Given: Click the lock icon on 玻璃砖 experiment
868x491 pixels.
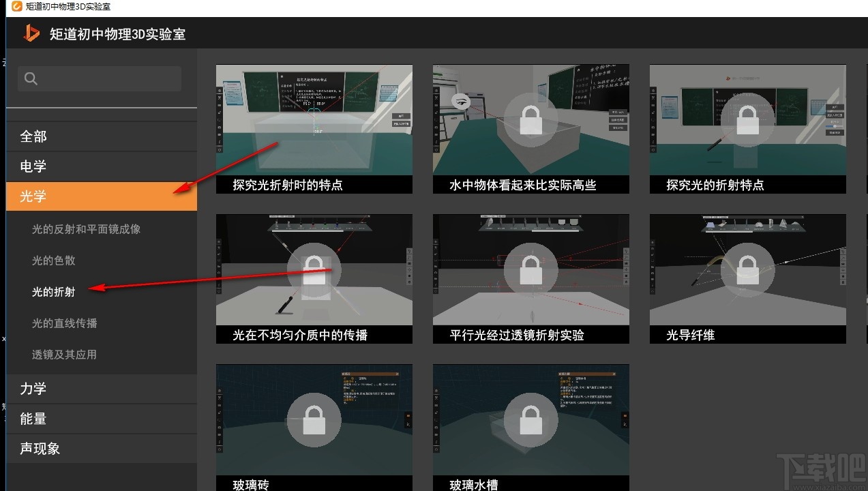Looking at the screenshot, I should [x=314, y=419].
